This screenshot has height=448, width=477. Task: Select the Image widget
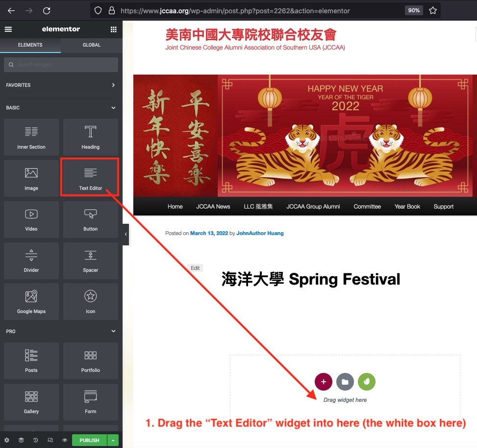pyautogui.click(x=31, y=178)
